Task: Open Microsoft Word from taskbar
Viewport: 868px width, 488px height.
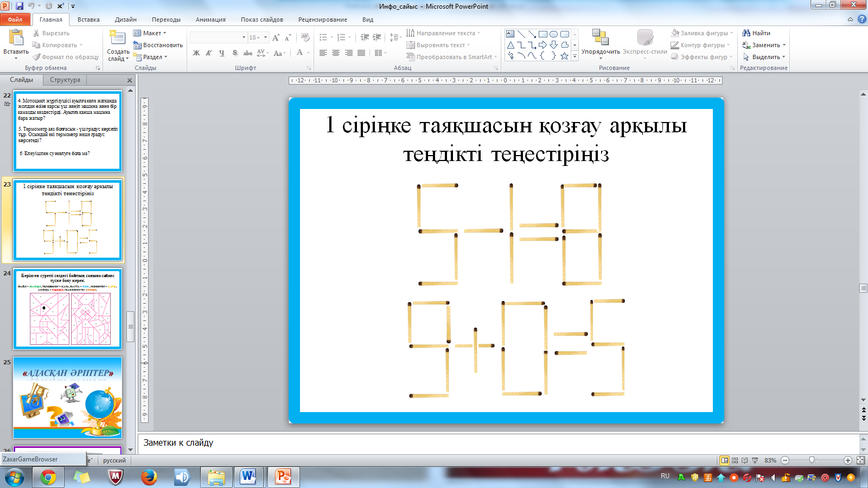Action: (x=248, y=477)
